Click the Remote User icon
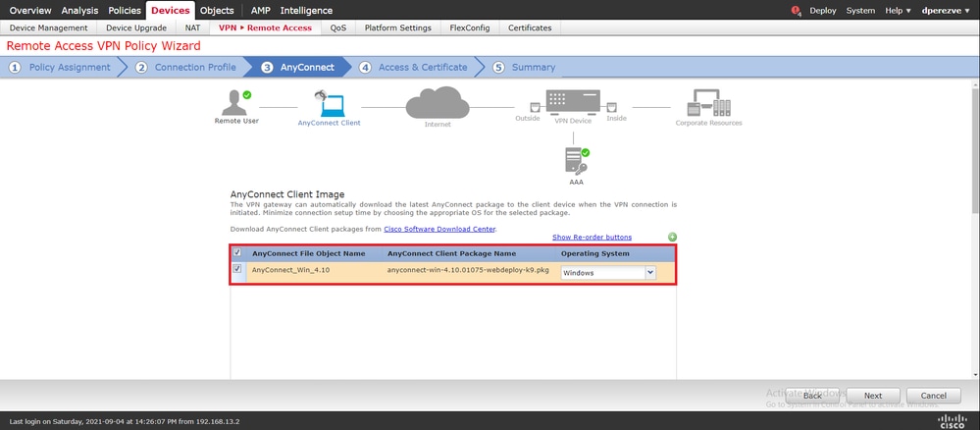This screenshot has width=980, height=430. click(x=235, y=102)
